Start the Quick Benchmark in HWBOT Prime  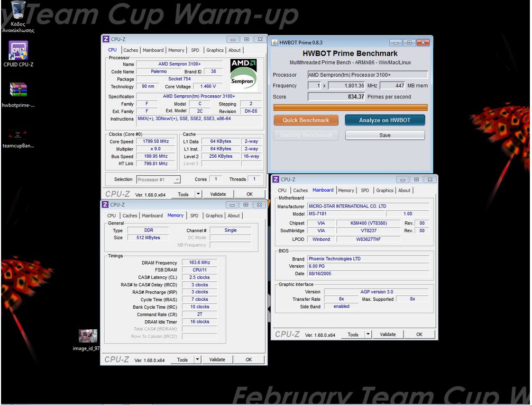click(306, 120)
